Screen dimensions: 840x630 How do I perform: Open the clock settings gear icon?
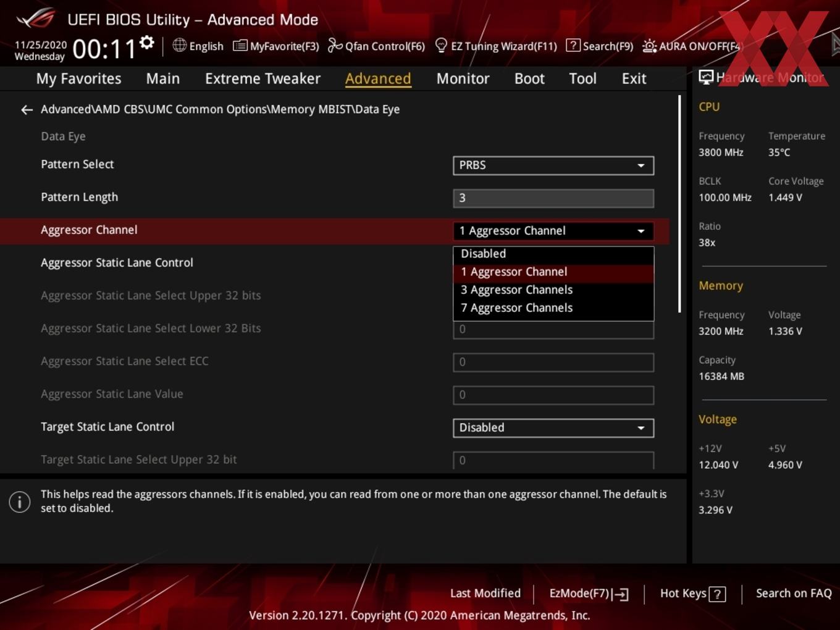tap(147, 43)
